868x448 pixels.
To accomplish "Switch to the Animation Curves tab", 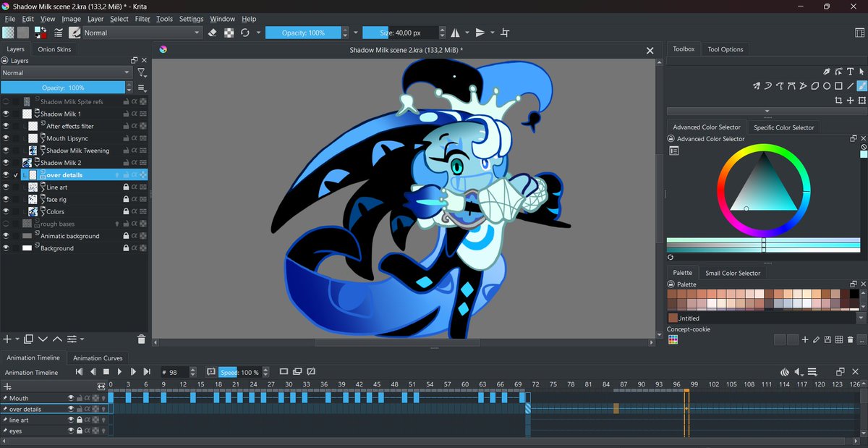I will [98, 358].
